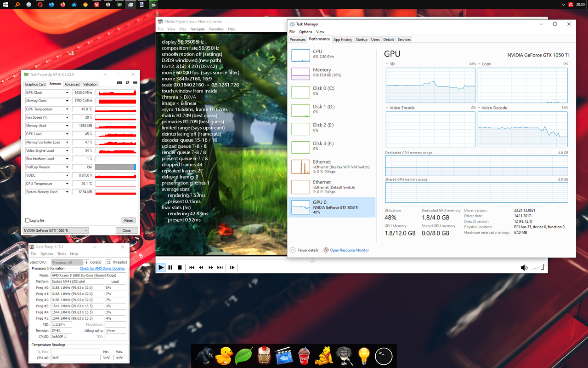Enable the Log to file checkbox
Image resolution: width=588 pixels, height=368 pixels.
[x=28, y=220]
